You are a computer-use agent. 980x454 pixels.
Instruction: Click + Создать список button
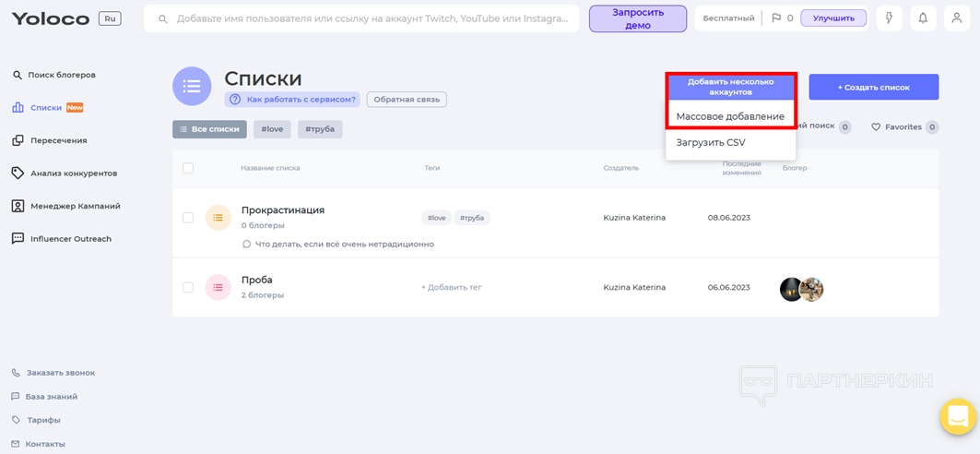873,87
